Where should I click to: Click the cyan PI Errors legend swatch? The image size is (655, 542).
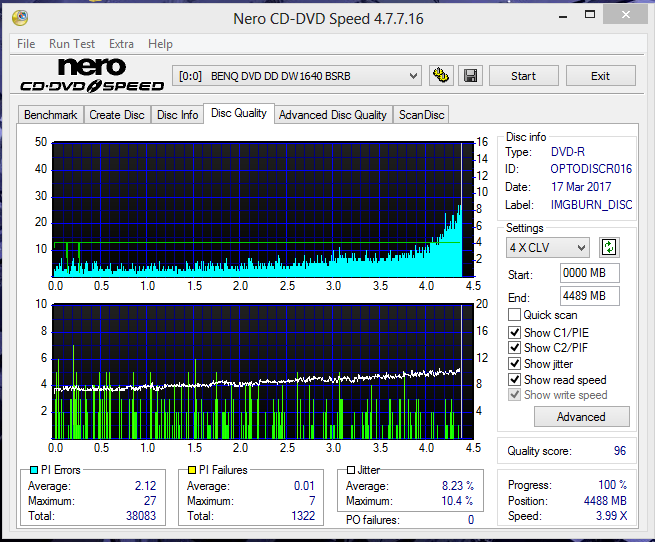click(34, 470)
